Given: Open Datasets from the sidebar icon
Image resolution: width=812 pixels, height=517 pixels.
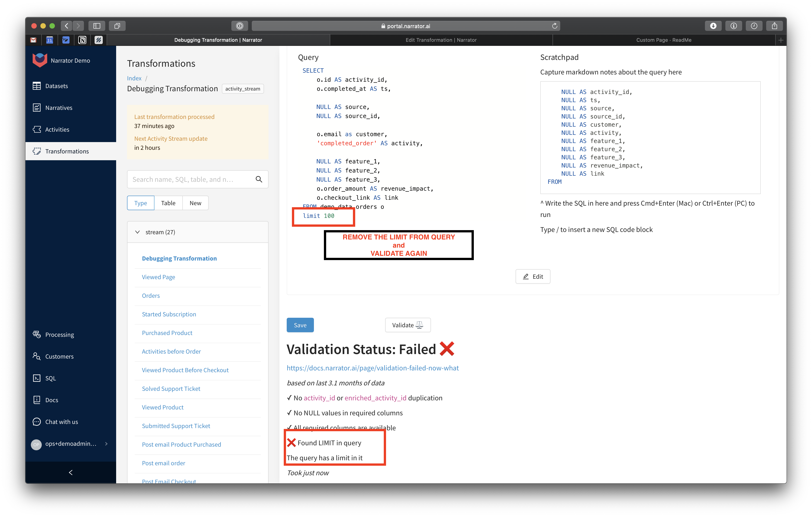Looking at the screenshot, I should [x=37, y=86].
